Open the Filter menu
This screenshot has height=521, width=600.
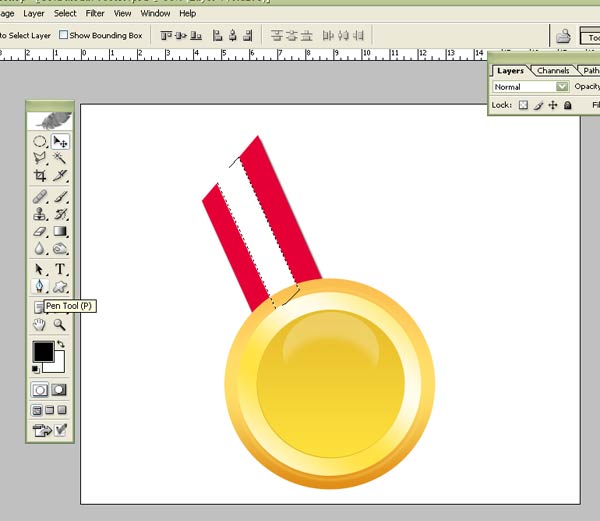click(95, 13)
